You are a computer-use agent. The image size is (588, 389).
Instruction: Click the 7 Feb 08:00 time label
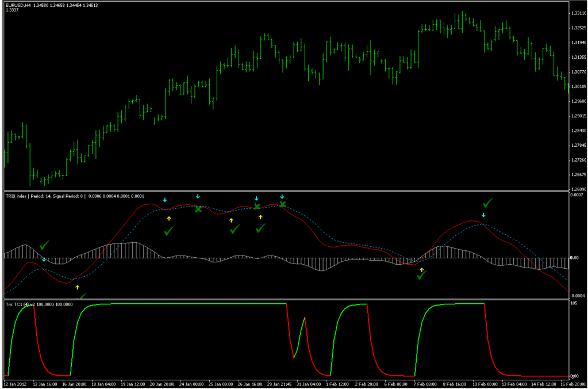tap(425, 384)
